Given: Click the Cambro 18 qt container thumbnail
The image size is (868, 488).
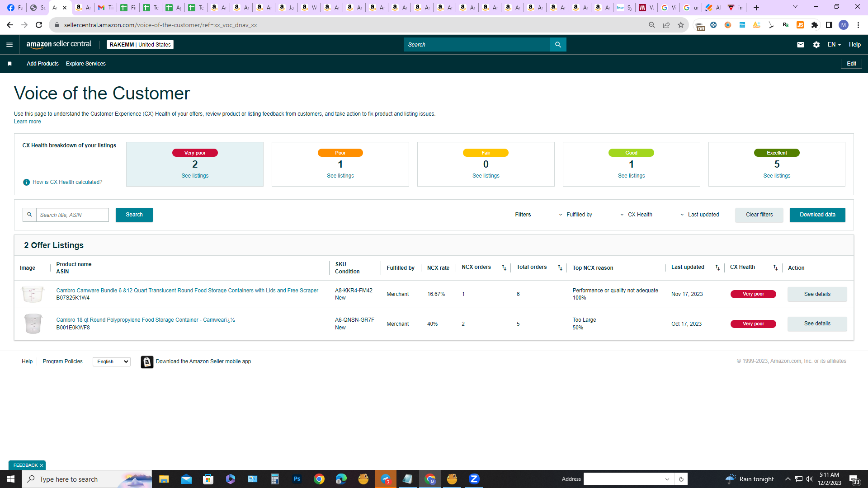Looking at the screenshot, I should click(33, 324).
